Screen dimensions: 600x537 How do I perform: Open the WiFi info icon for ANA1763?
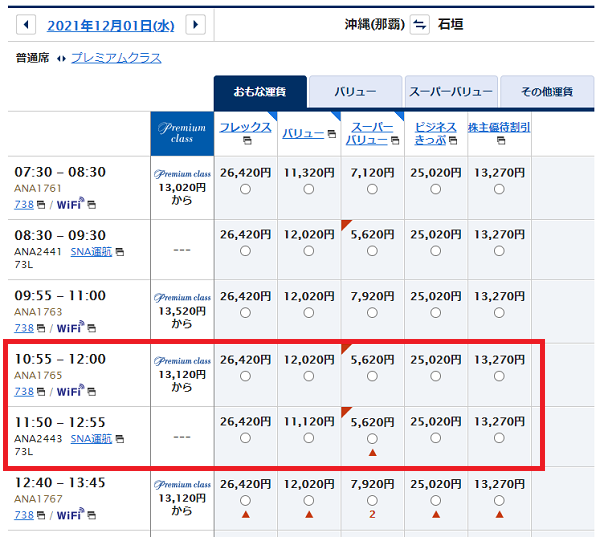point(91,329)
